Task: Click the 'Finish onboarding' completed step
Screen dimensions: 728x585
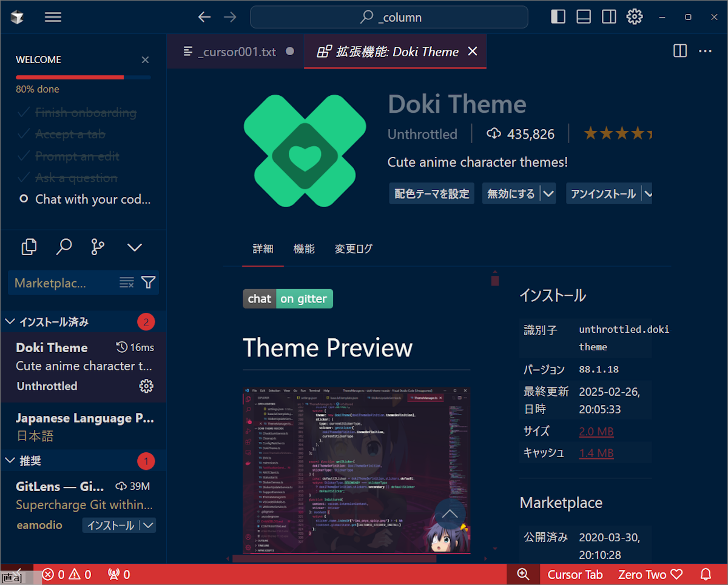Action: [x=77, y=113]
